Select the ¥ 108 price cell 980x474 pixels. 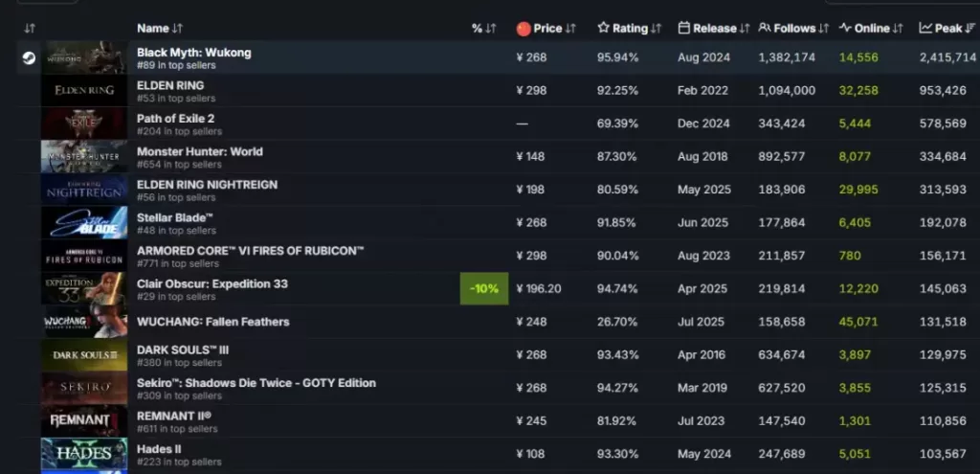click(530, 454)
